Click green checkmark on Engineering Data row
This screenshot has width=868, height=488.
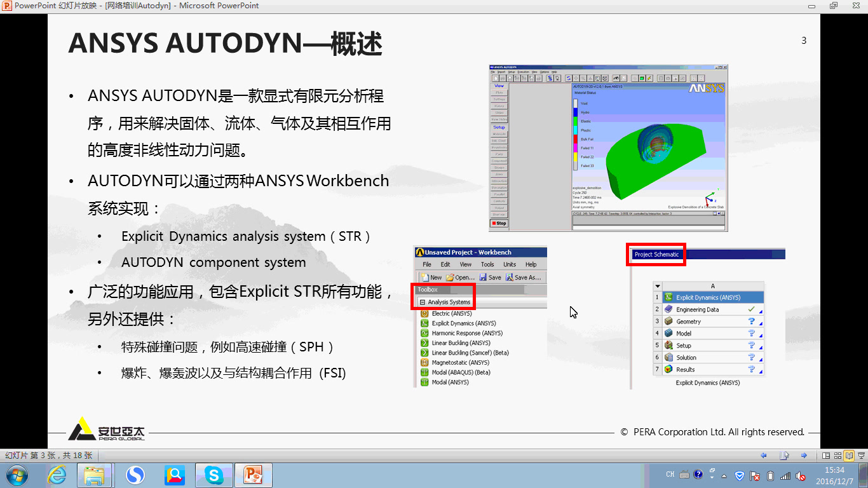click(752, 309)
